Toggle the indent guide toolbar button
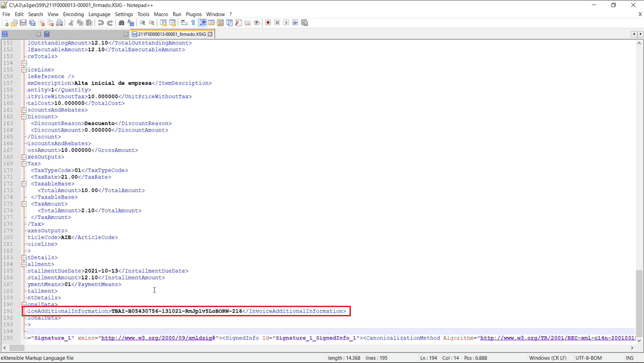The height and width of the screenshot is (363, 644). 202,23
